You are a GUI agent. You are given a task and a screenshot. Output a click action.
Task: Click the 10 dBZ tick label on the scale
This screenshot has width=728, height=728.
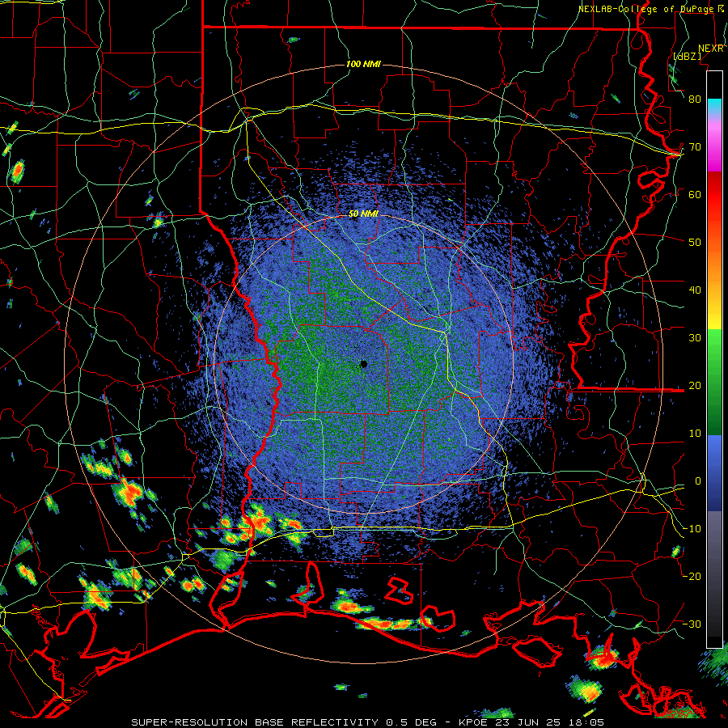[x=695, y=434]
